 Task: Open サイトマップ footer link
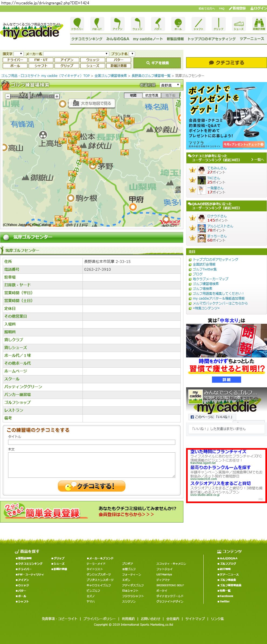point(195,619)
